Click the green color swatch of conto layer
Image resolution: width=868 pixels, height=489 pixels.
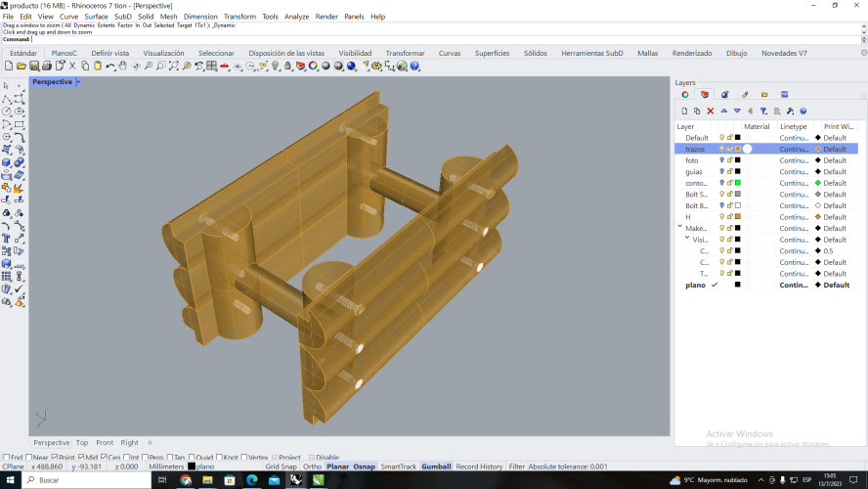click(x=737, y=183)
